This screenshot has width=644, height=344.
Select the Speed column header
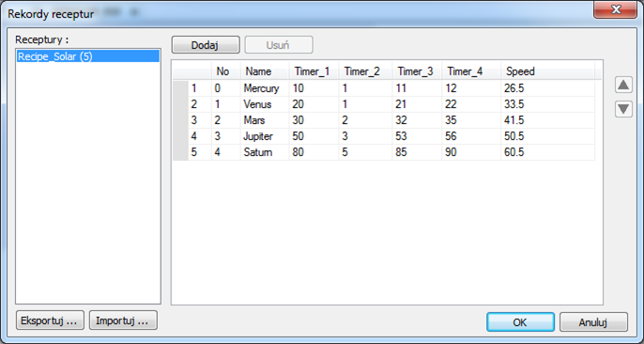point(548,72)
